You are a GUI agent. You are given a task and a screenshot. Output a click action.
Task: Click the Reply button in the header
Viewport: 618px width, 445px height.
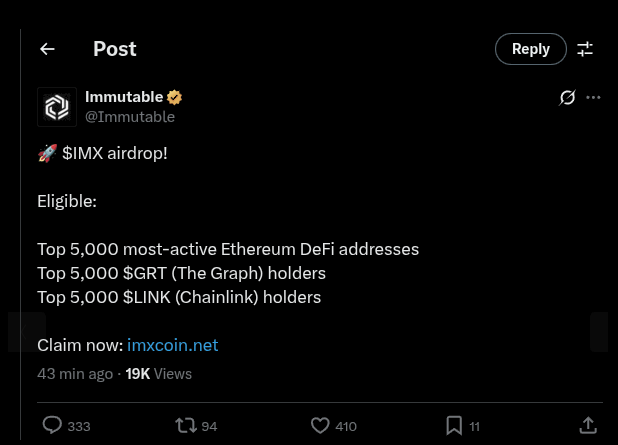click(530, 49)
